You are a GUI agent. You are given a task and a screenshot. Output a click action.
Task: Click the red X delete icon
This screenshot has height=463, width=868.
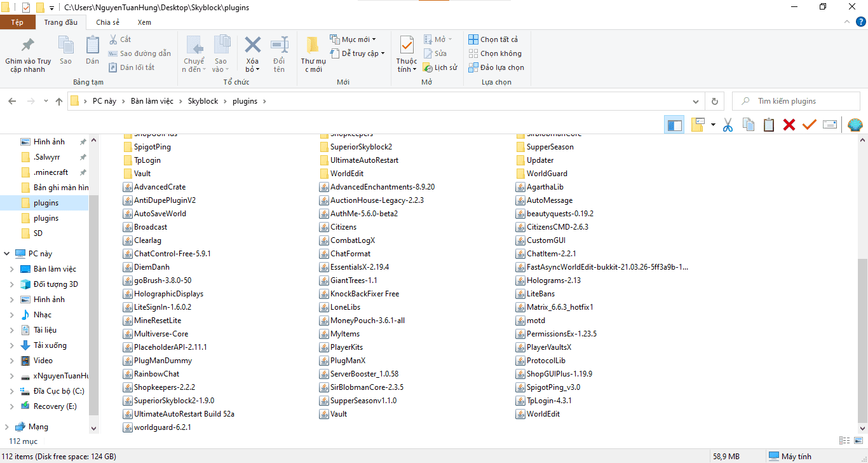point(789,125)
